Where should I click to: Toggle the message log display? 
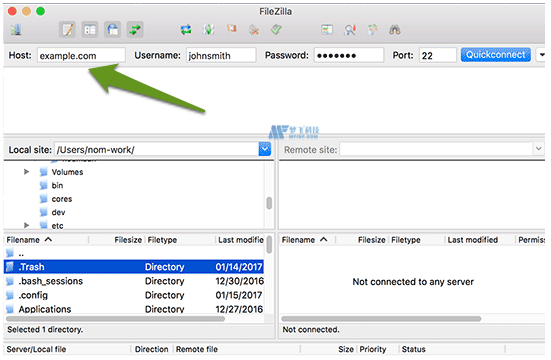coord(67,30)
